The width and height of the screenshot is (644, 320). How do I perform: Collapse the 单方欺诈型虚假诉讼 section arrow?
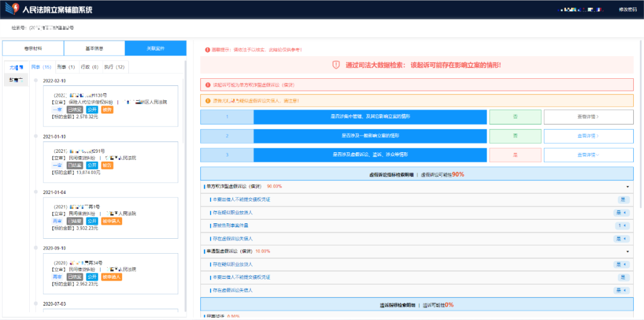tap(627, 187)
